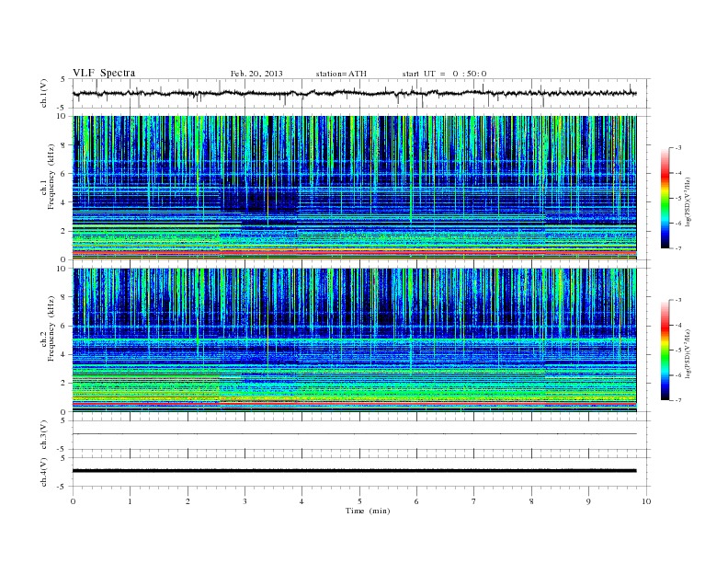Click the "-3" tick on upper color bar

pos(678,148)
